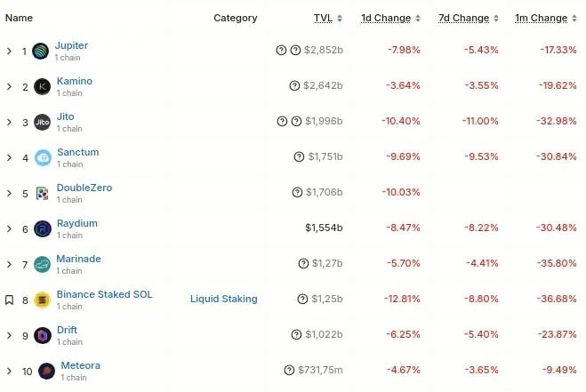Click the question mark beside Kamino TVL
The image size is (586, 392).
coord(294,85)
